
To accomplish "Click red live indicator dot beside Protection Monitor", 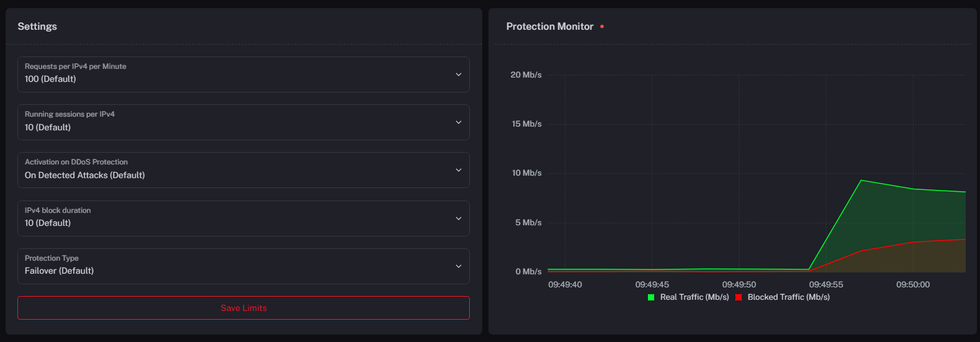I will [602, 27].
